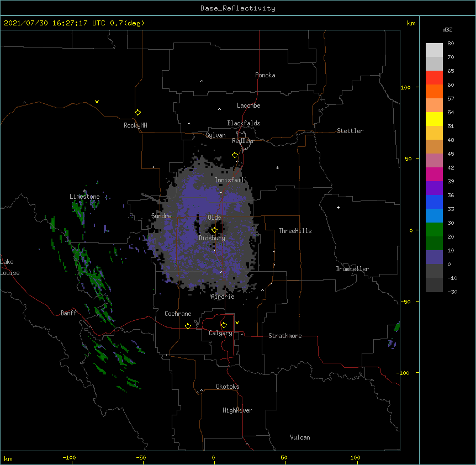Viewport: 476px width, 465px height.
Task: Click the ThreeHills label
Action: tap(295, 231)
